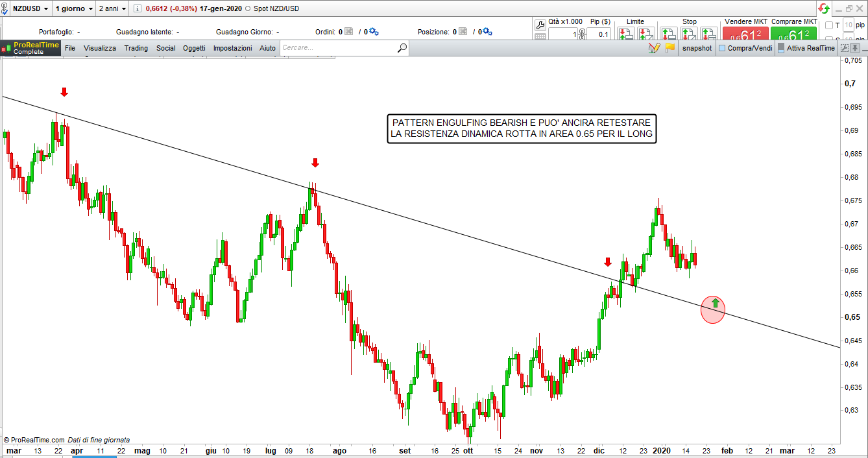Click the link icon between quantity and pip
This screenshot has height=458, width=868.
tap(582, 34)
